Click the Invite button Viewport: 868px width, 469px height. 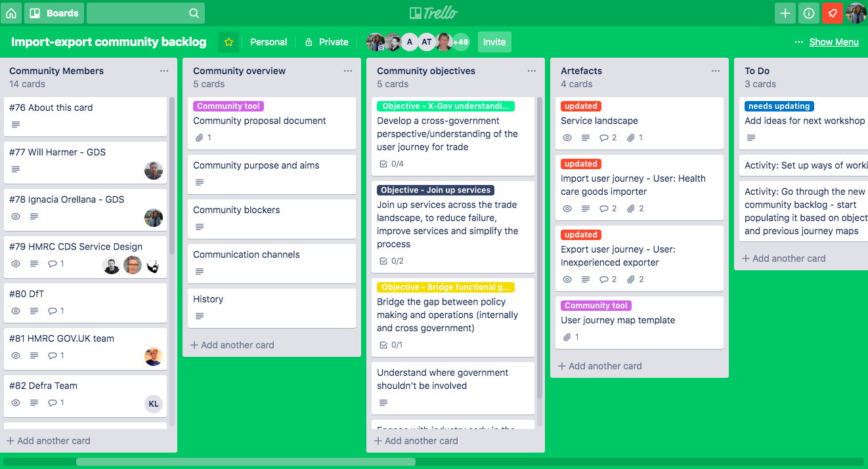494,41
